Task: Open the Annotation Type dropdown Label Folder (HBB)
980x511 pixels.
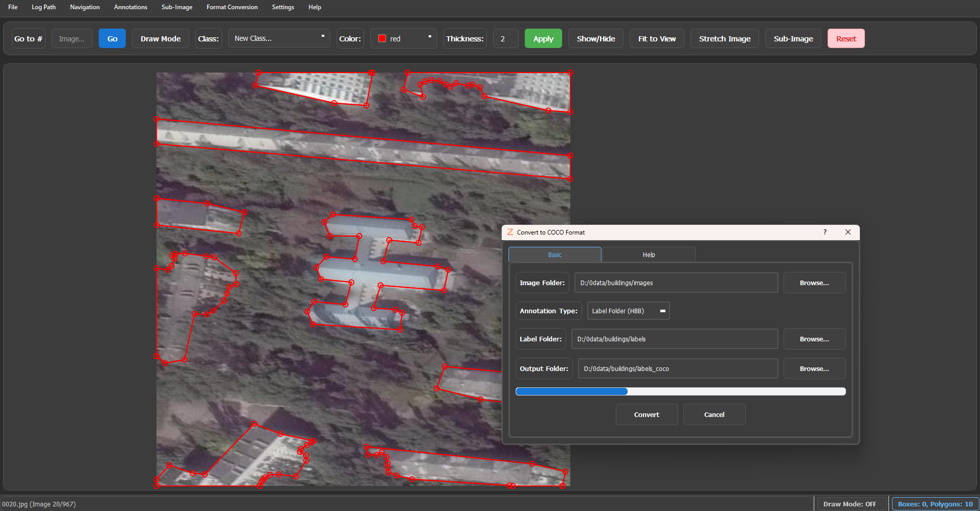Action: 628,311
